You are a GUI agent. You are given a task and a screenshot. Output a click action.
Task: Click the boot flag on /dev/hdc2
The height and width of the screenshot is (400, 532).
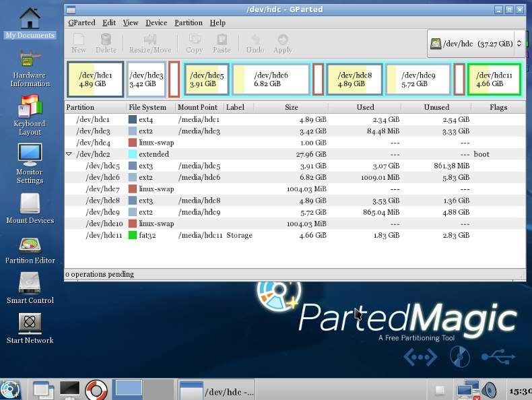click(x=481, y=154)
